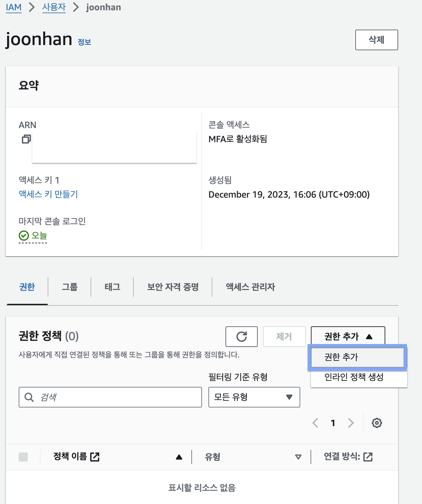Go to next page of policies
The height and width of the screenshot is (504, 422).
(x=351, y=423)
